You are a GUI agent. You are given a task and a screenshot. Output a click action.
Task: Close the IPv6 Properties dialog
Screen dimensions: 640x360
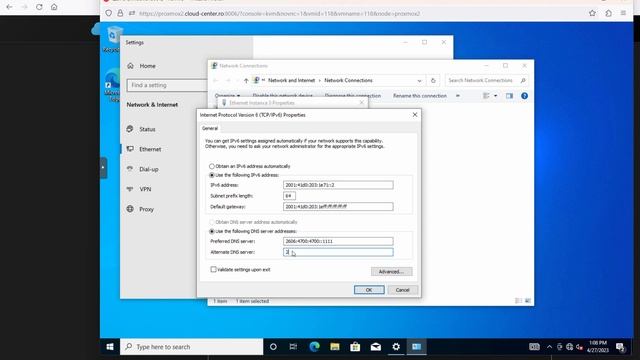(x=415, y=115)
